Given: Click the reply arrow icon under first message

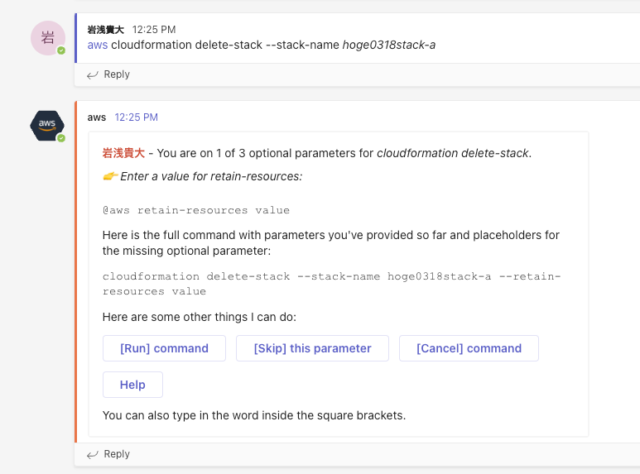Looking at the screenshot, I should click(93, 75).
